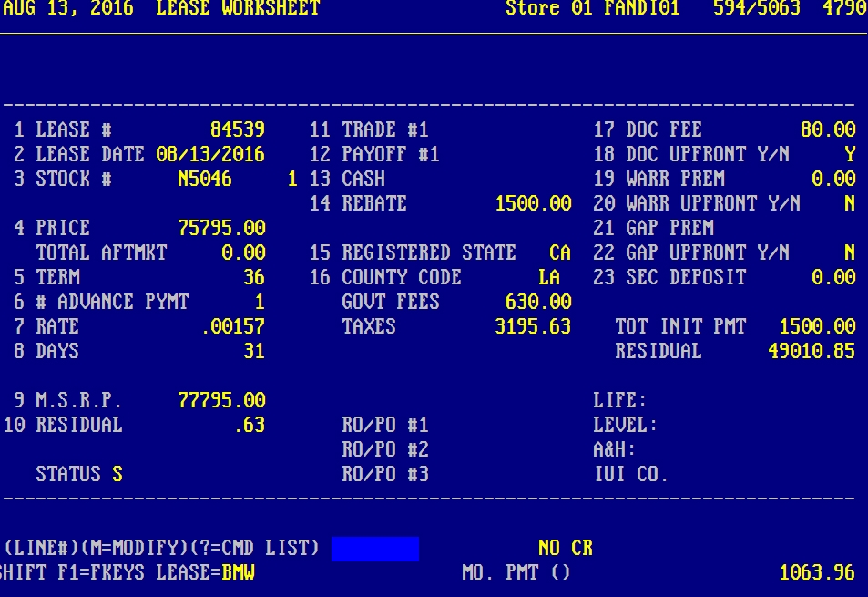868x597 pixels.
Task: Click sec deposit value 0.00
Action: (833, 277)
